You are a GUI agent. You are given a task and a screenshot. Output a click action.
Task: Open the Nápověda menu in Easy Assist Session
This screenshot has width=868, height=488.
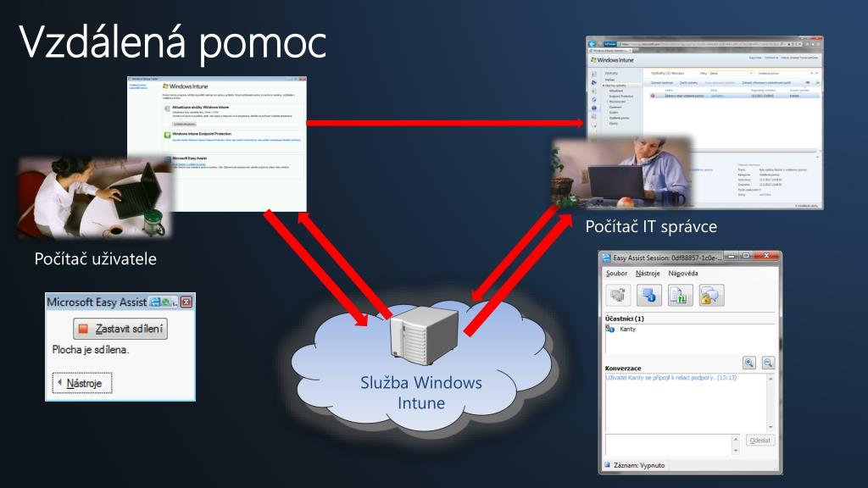pyautogui.click(x=682, y=274)
